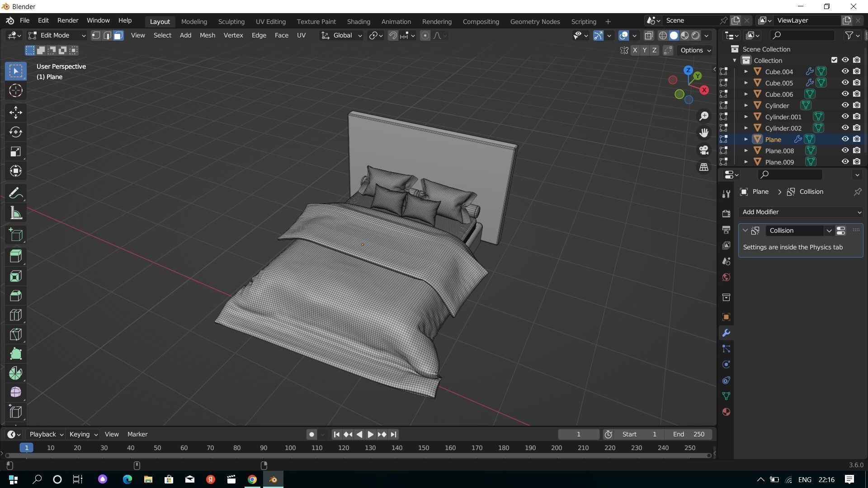Click the Options button in viewport header
The height and width of the screenshot is (488, 868).
[x=694, y=50]
